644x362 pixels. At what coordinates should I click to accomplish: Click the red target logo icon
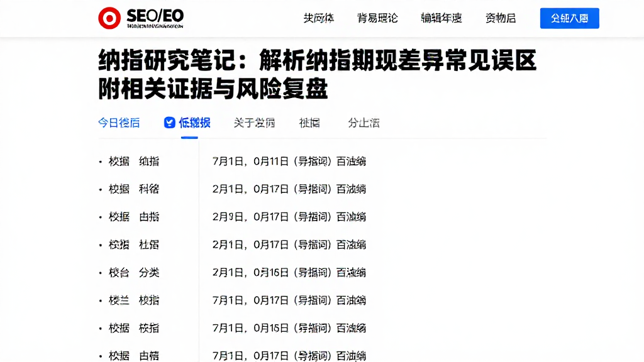pyautogui.click(x=109, y=18)
